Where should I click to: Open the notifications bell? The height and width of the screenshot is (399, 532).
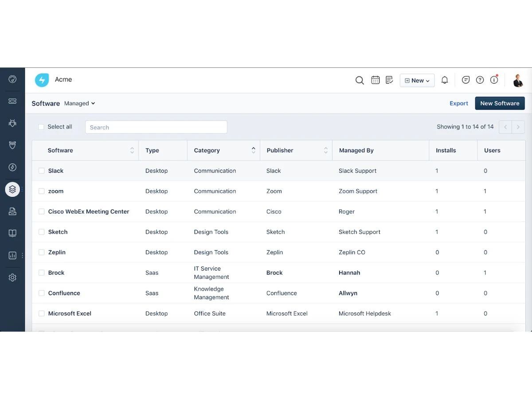[445, 80]
